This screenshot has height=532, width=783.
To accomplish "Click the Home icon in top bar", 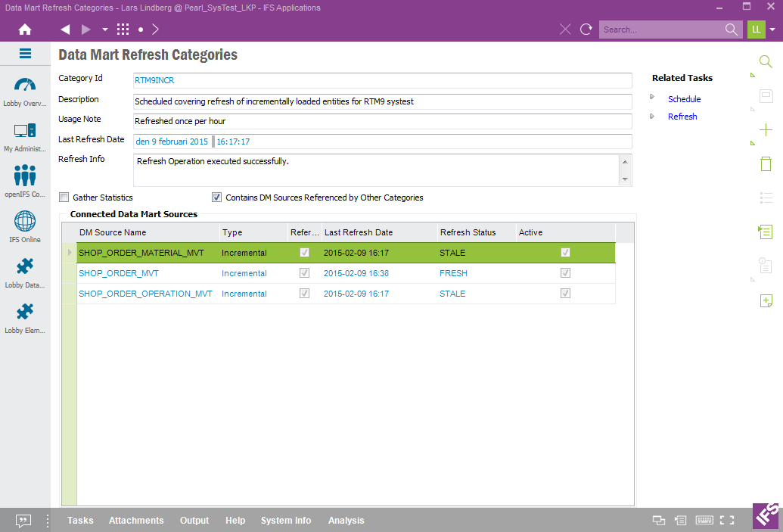I will point(25,30).
